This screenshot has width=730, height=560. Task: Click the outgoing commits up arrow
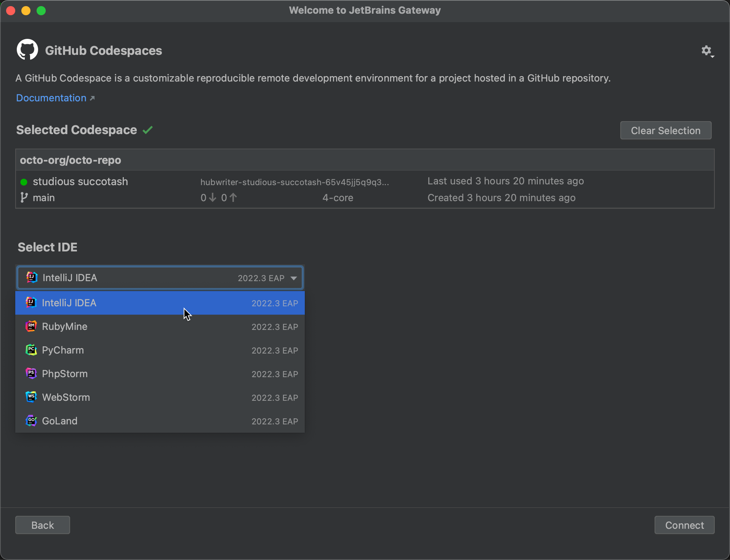click(233, 197)
